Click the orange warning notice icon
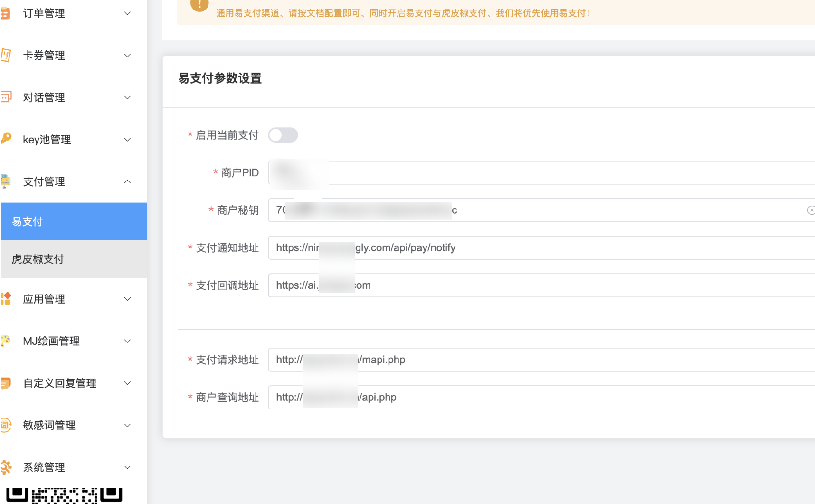The height and width of the screenshot is (504, 815). (x=199, y=5)
